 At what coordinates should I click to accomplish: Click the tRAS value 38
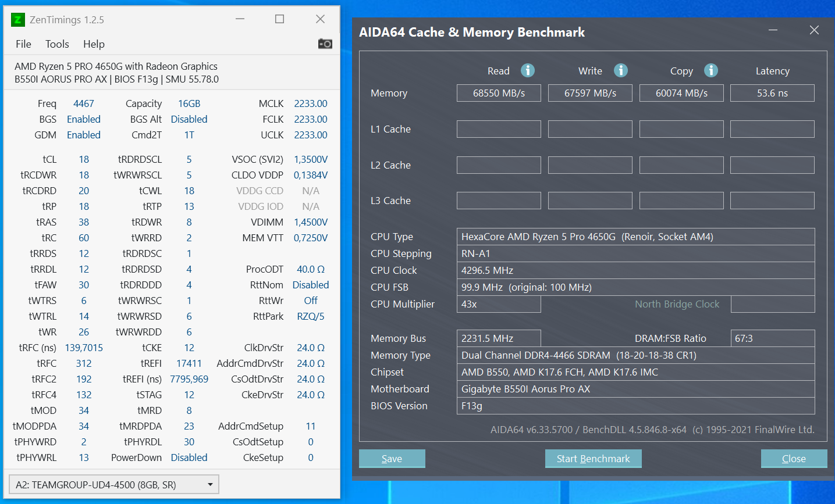pos(84,222)
